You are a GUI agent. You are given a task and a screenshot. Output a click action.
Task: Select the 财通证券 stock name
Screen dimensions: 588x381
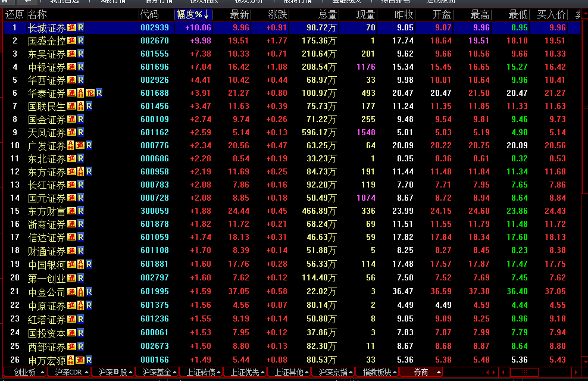coord(47,251)
